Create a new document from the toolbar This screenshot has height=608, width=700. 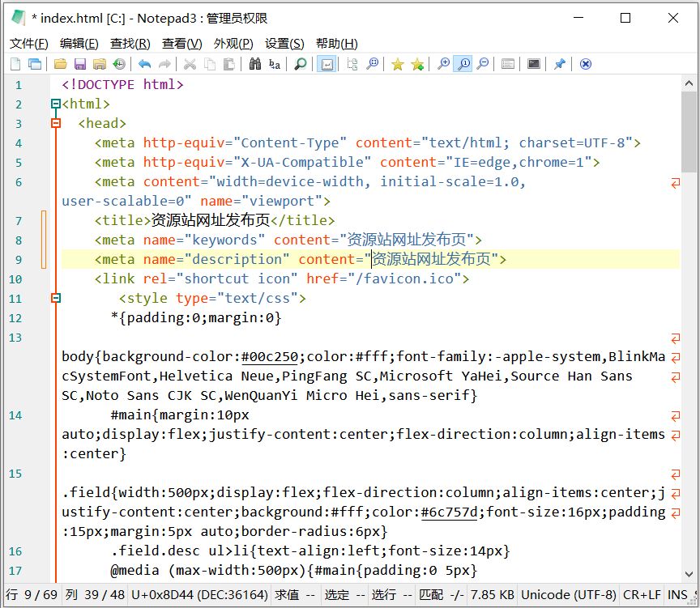[x=15, y=64]
